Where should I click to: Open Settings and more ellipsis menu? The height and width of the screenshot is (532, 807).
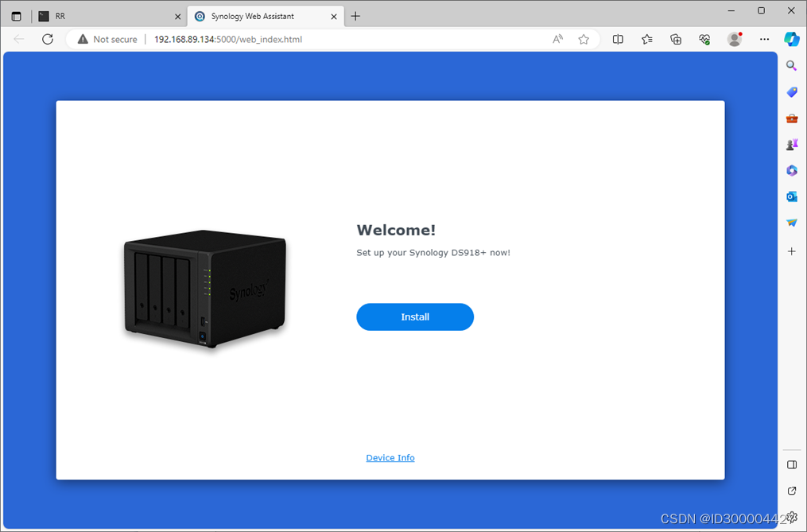764,39
